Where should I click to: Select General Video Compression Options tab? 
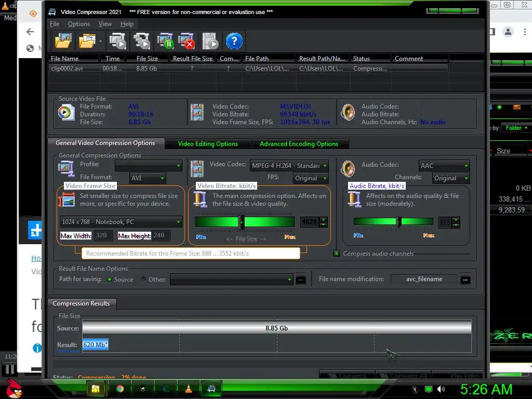(105, 143)
